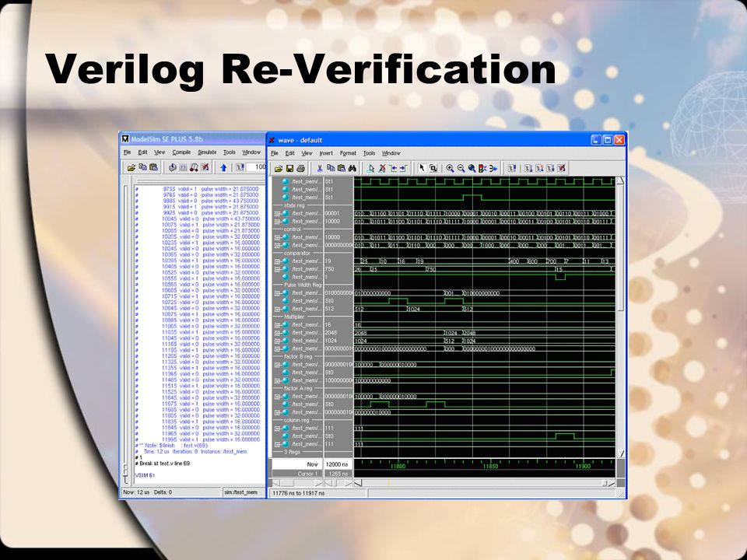The image size is (747, 560).
Task: Click the scissors Cut icon in wave toolbar
Action: click(x=320, y=169)
